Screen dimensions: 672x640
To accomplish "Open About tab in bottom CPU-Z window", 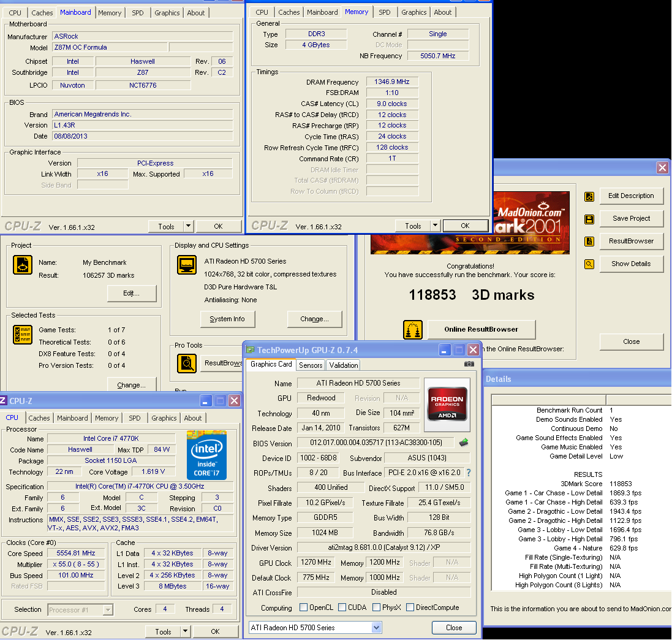I will pyautogui.click(x=192, y=418).
